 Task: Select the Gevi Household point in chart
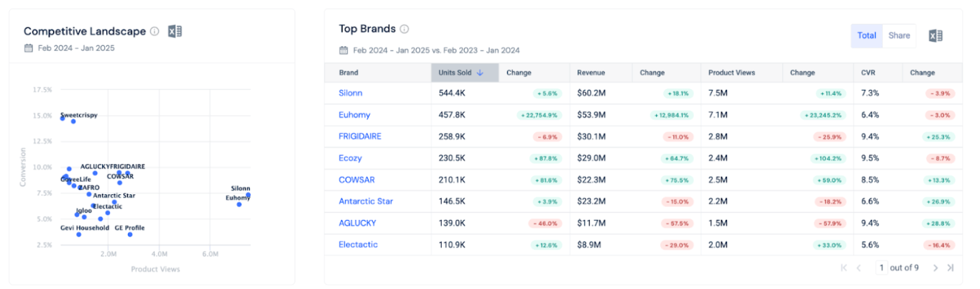coord(79,234)
